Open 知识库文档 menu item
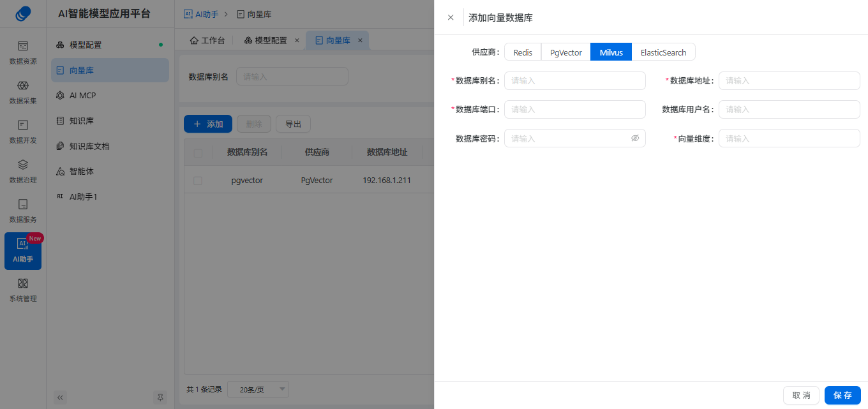The height and width of the screenshot is (409, 868). click(110, 146)
